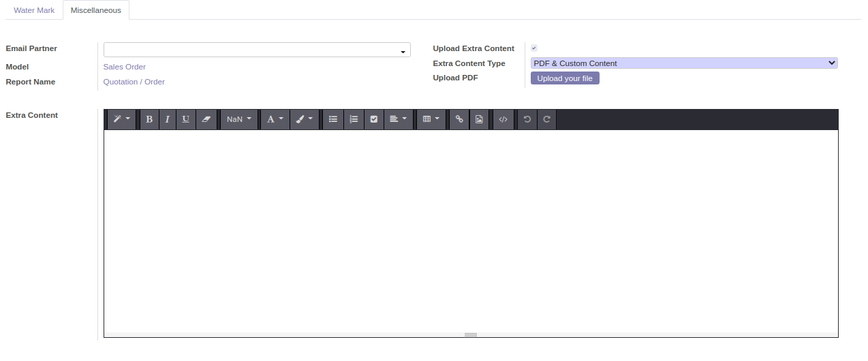Toggle the Upload Extra Content checkbox

pos(534,48)
